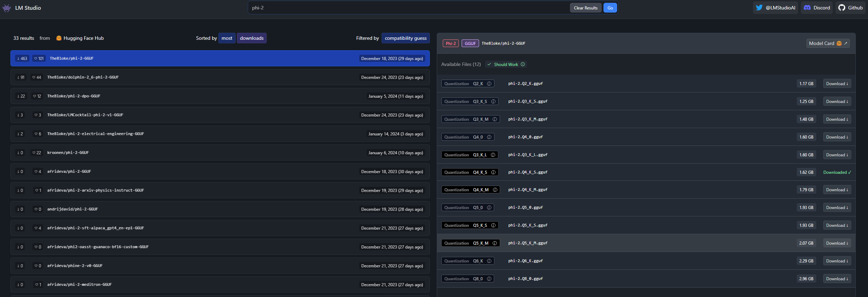868x297 pixels.
Task: Download phi-2.Q5_0.gguf
Action: (837, 208)
